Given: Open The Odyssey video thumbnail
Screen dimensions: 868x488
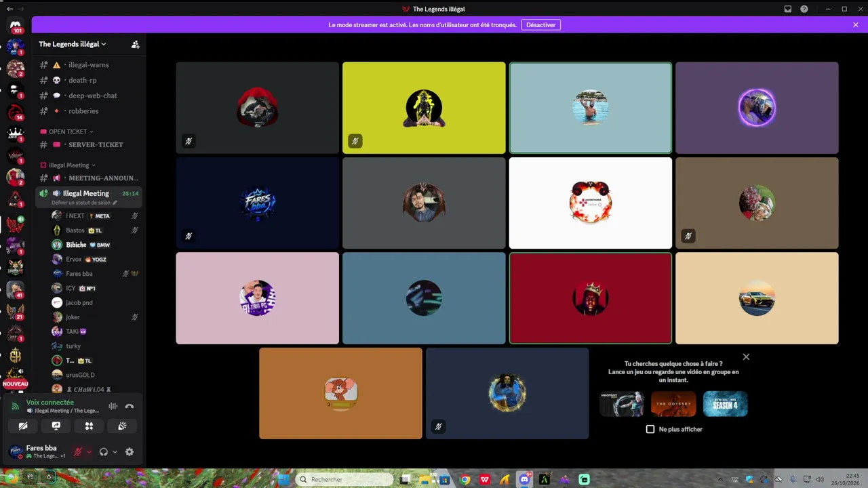Looking at the screenshot, I should coord(673,404).
